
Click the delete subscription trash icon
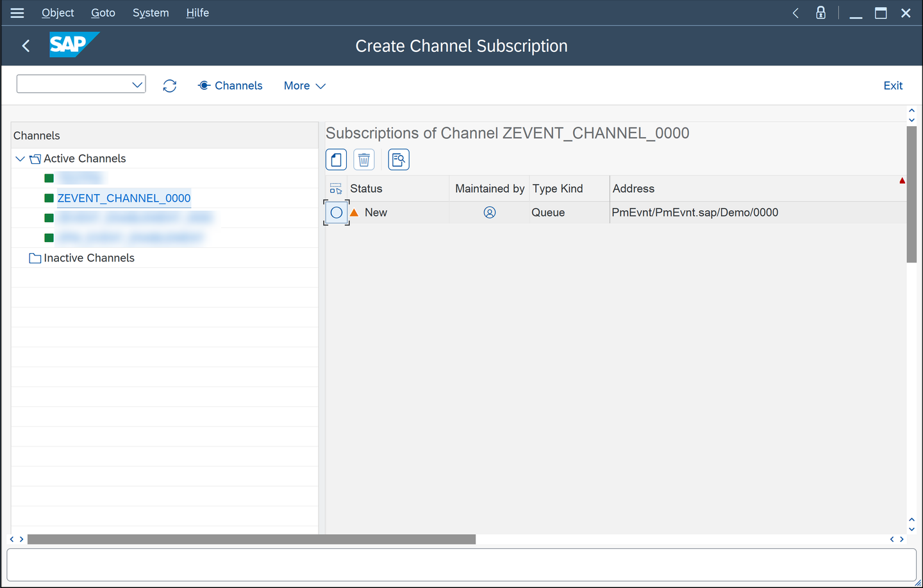pyautogui.click(x=364, y=159)
